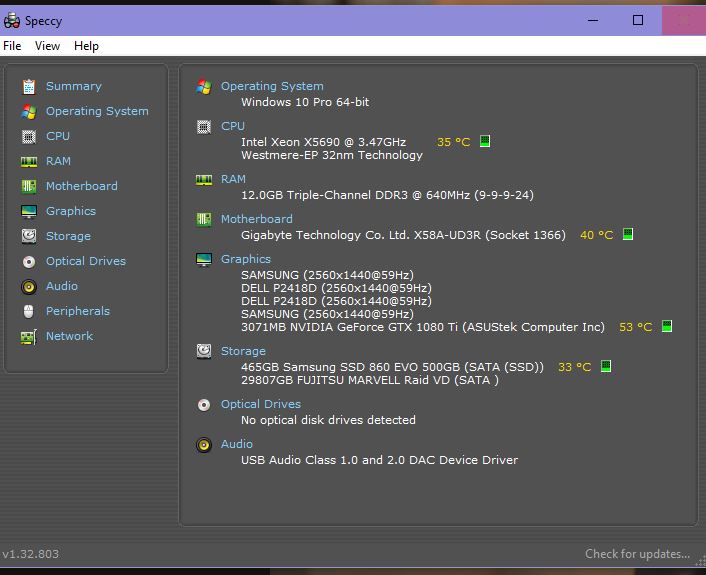
Task: Open Peripherals in the sidebar
Action: [78, 311]
